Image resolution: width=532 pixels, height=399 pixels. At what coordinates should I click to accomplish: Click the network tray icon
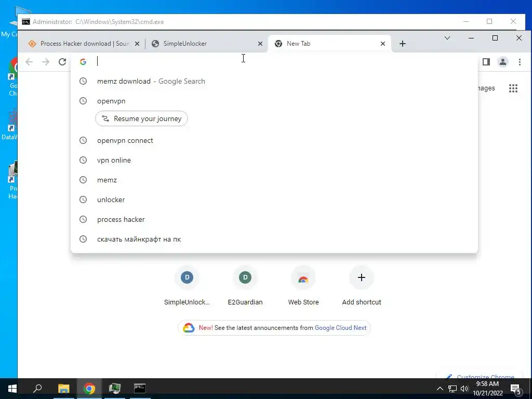coord(452,389)
